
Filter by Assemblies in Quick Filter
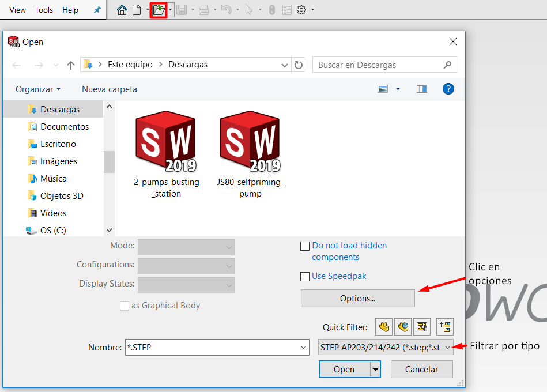403,327
